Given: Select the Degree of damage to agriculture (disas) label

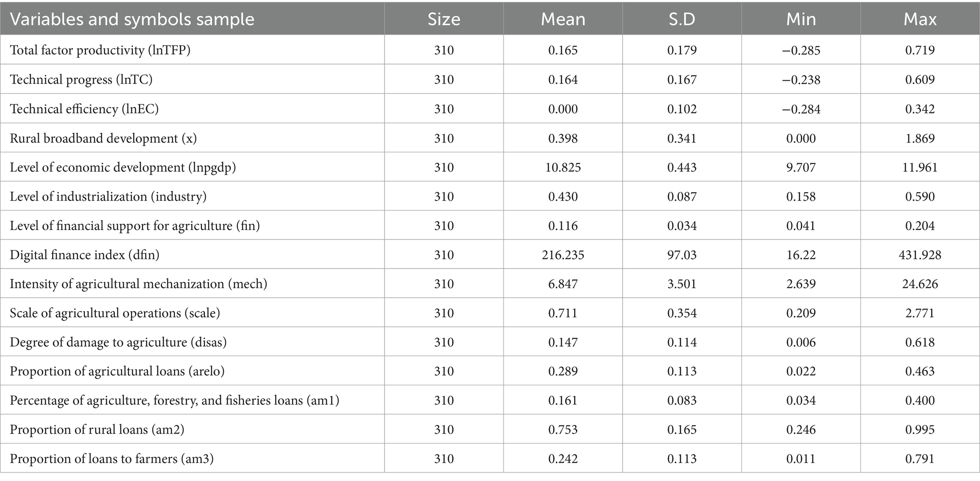Looking at the screenshot, I should point(118,342).
